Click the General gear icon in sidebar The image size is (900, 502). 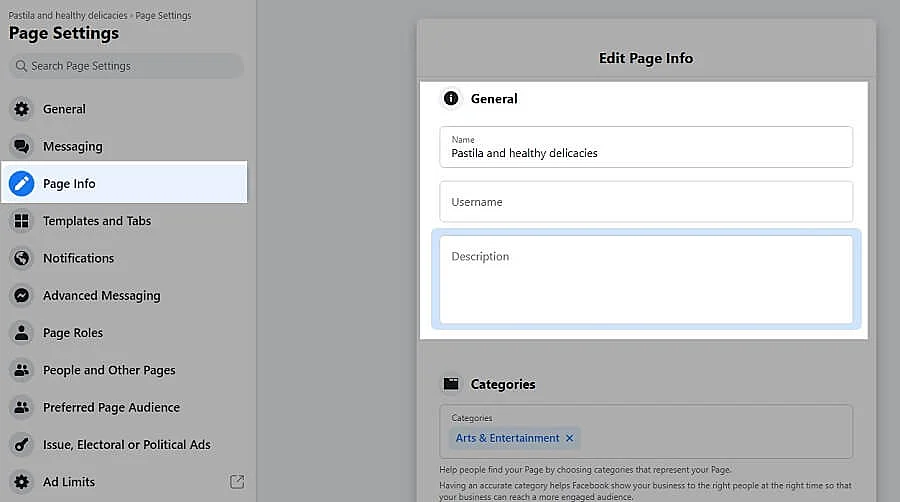click(x=22, y=109)
